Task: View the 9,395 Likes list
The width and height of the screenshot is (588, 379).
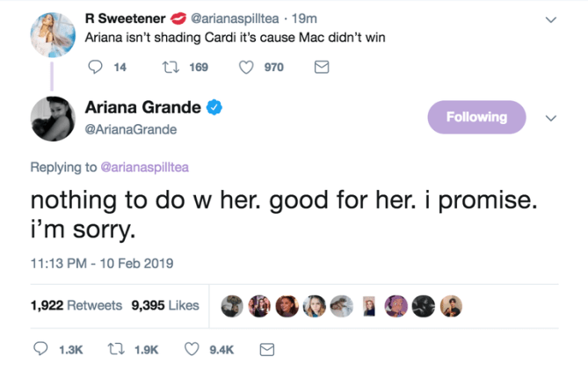Action: pos(164,306)
